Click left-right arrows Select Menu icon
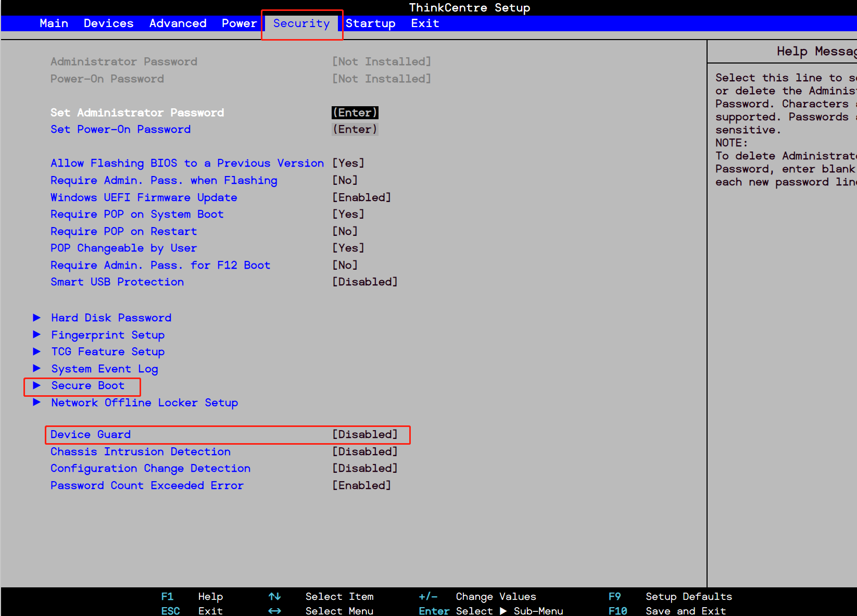Image resolution: width=857 pixels, height=616 pixels. point(274,611)
